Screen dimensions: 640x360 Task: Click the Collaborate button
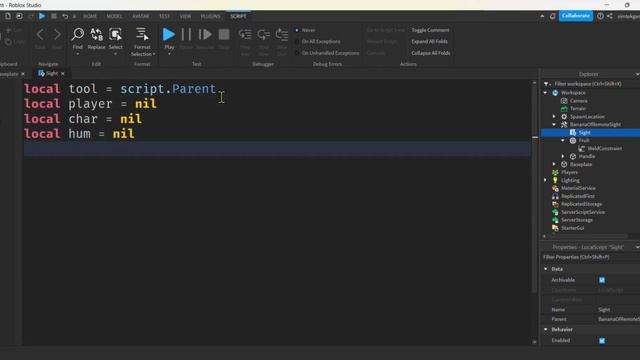pyautogui.click(x=576, y=16)
